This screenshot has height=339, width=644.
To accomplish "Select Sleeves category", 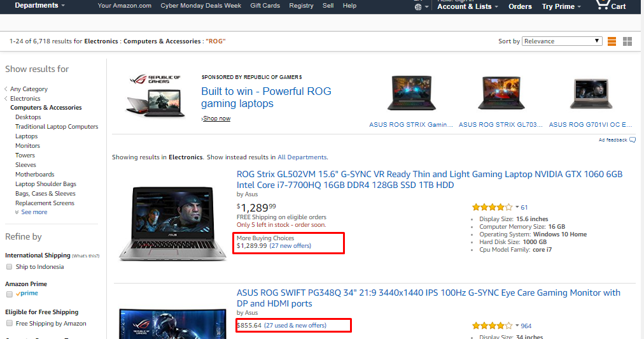I will [25, 164].
